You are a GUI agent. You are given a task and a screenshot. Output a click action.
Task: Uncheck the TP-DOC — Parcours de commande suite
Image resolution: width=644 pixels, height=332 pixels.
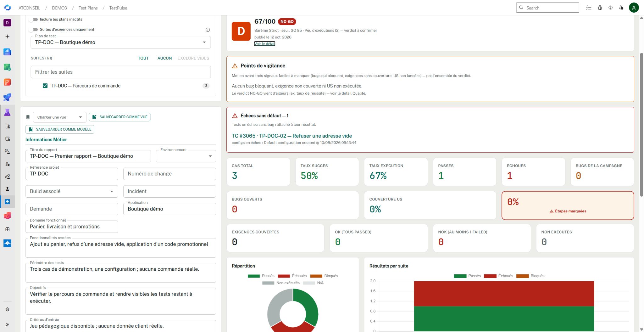coord(45,86)
